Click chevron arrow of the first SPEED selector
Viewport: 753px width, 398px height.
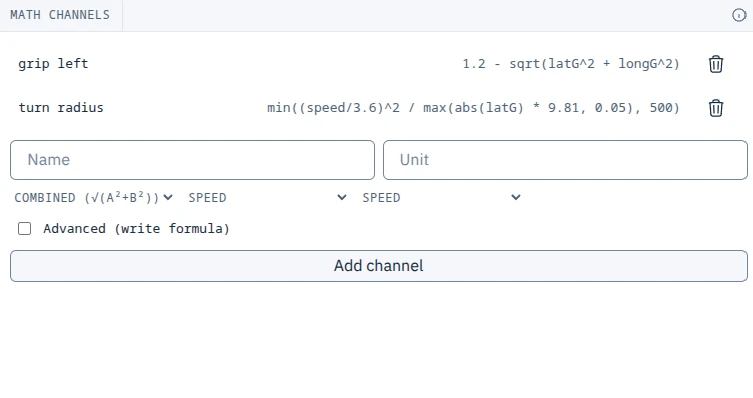point(341,197)
